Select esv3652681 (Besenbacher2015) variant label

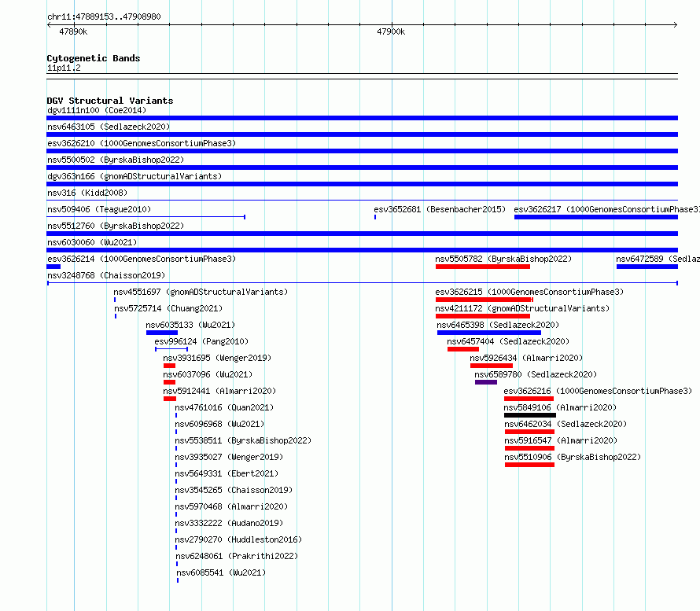(440, 209)
